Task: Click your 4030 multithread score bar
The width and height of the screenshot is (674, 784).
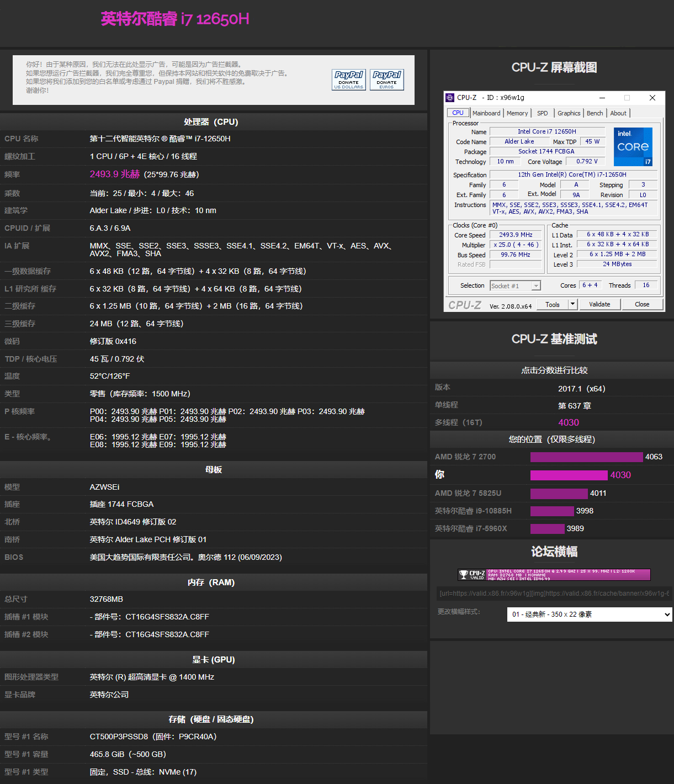Action: point(569,475)
